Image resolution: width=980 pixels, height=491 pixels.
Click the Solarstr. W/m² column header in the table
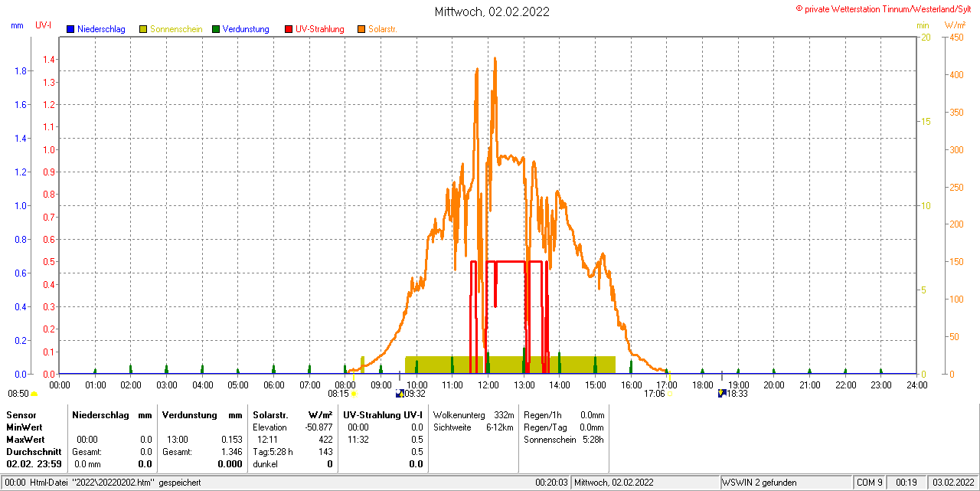tap(292, 414)
